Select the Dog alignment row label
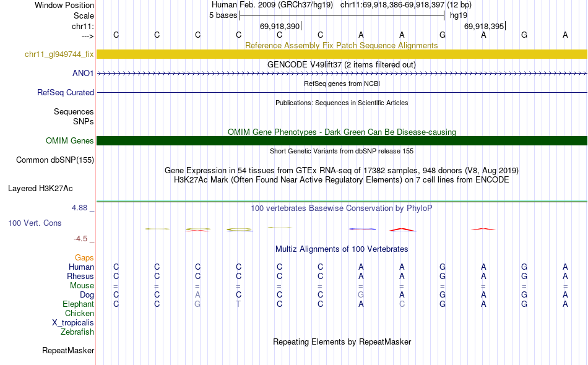The width and height of the screenshot is (588, 365). tap(87, 295)
